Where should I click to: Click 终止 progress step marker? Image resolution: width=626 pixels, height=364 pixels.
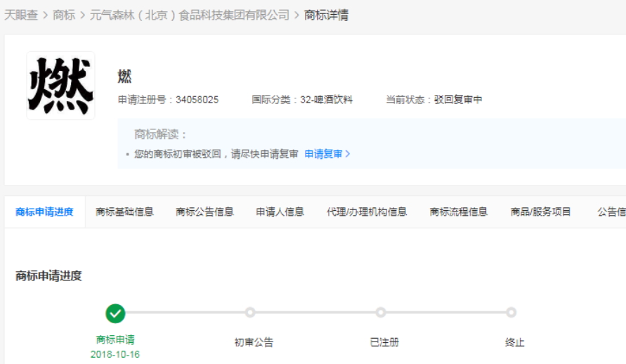tap(511, 313)
